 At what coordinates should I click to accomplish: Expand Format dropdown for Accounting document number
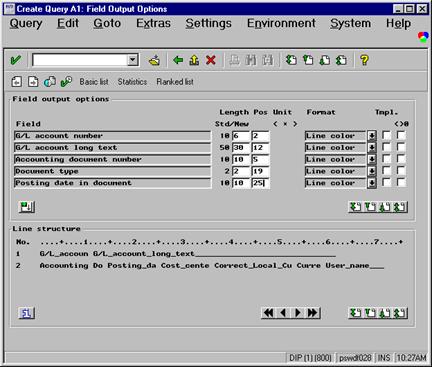click(x=372, y=160)
